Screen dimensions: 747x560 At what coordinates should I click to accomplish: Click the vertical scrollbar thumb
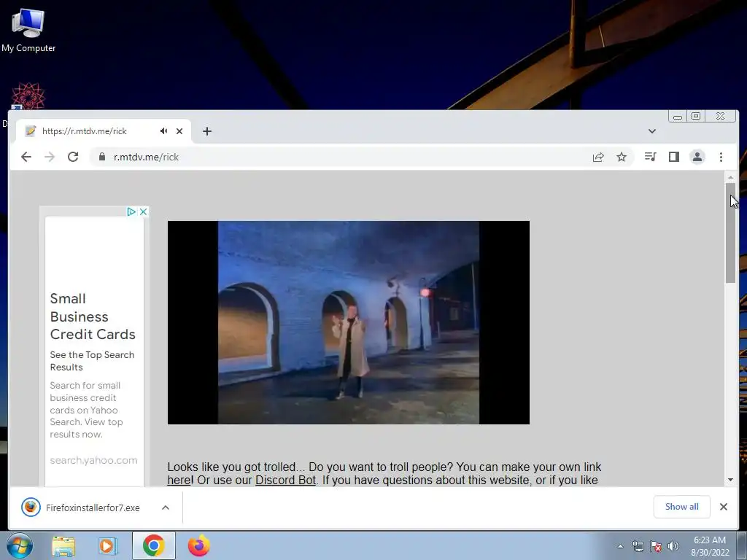730,233
